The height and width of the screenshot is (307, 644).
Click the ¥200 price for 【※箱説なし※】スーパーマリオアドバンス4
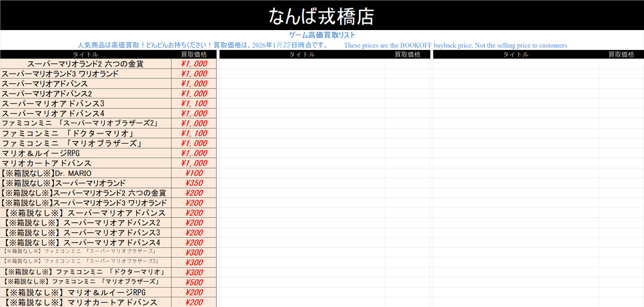[x=194, y=243]
